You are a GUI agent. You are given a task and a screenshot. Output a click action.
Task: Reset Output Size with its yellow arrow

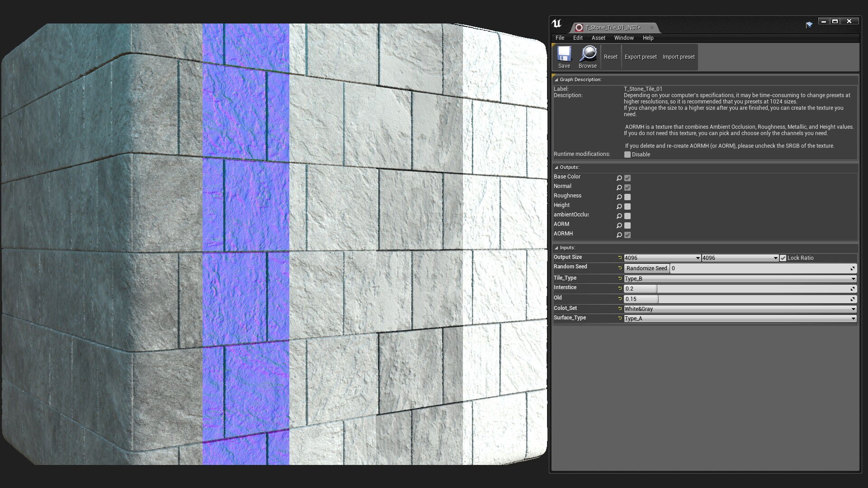point(620,258)
